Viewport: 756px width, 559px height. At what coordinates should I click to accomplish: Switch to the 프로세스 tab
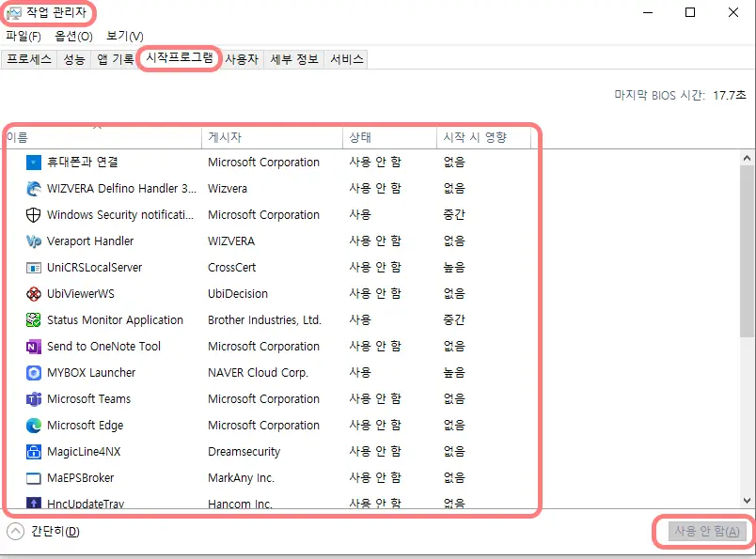pos(29,59)
